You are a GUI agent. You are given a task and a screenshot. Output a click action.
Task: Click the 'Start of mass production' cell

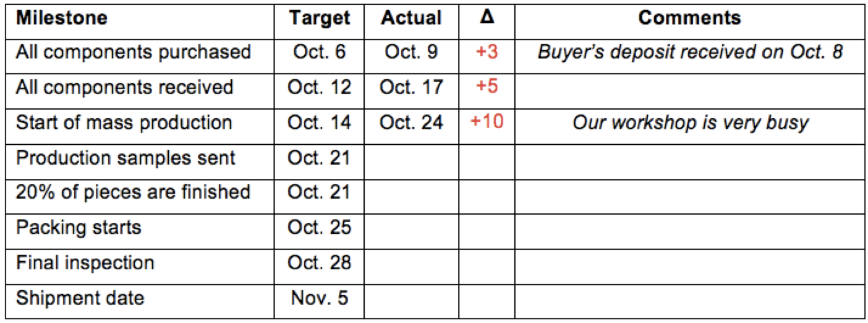point(124,123)
